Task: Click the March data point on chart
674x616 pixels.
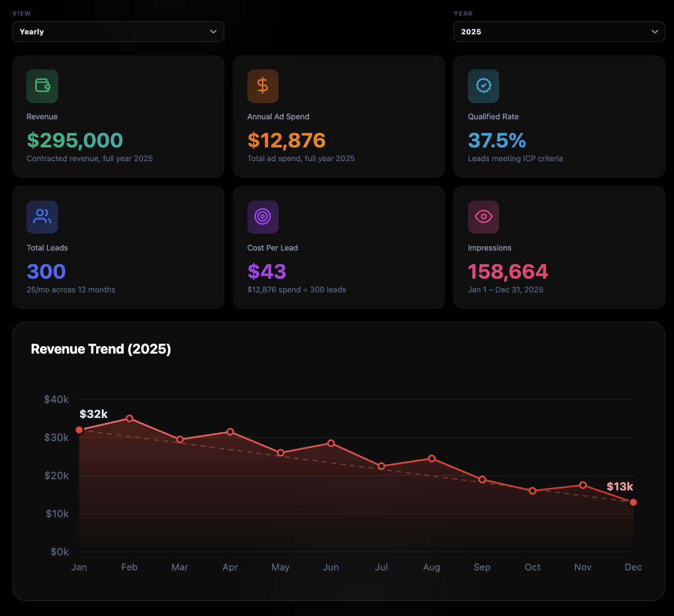Action: pos(180,439)
